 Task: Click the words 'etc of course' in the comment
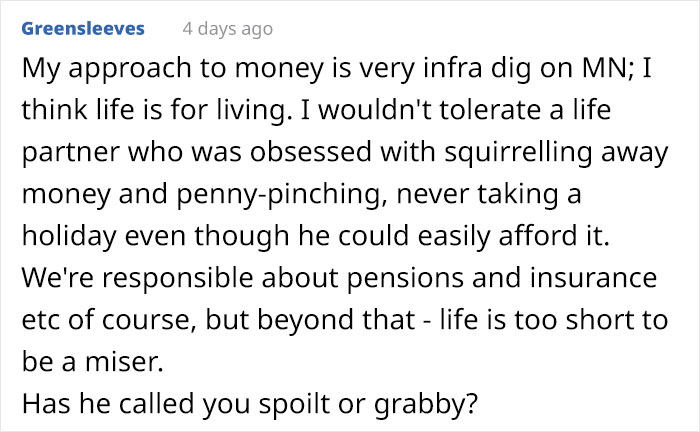click(x=109, y=320)
